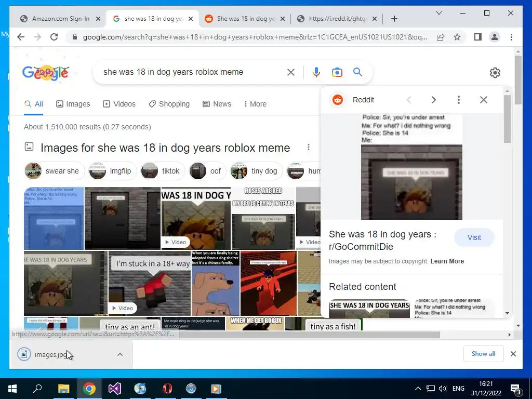The height and width of the screenshot is (399, 532).
Task: Submit search with magnifier icon
Action: (357, 72)
